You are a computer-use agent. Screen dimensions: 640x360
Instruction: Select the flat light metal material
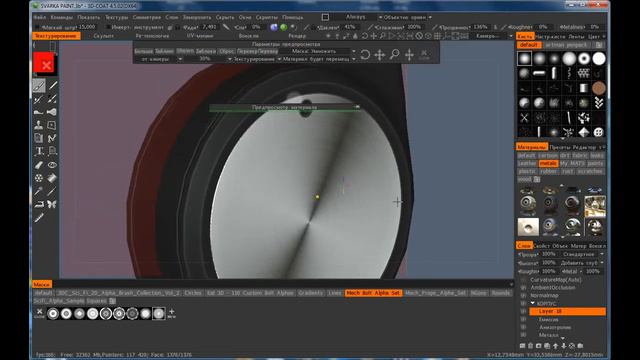(528, 227)
